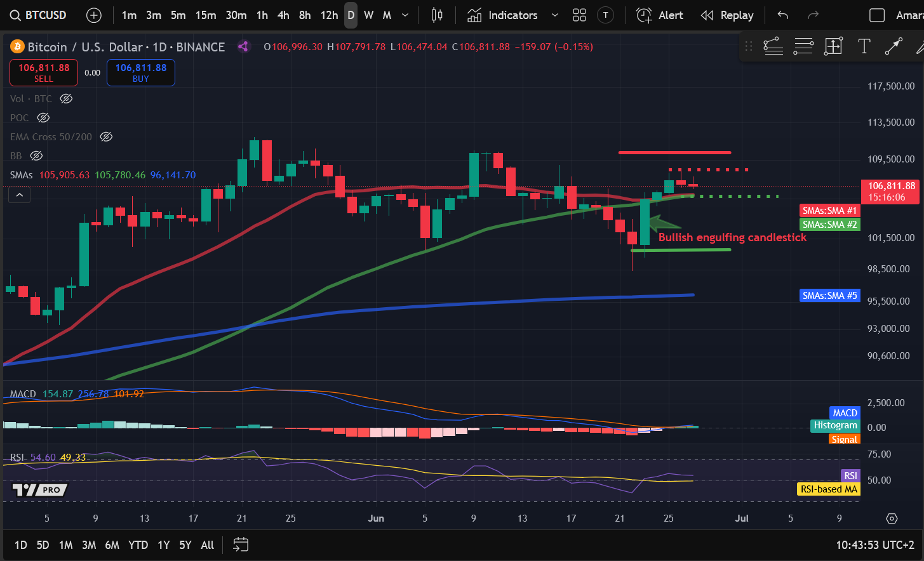The width and height of the screenshot is (924, 561).
Task: Select the trend line drawing tool
Action: [773, 46]
